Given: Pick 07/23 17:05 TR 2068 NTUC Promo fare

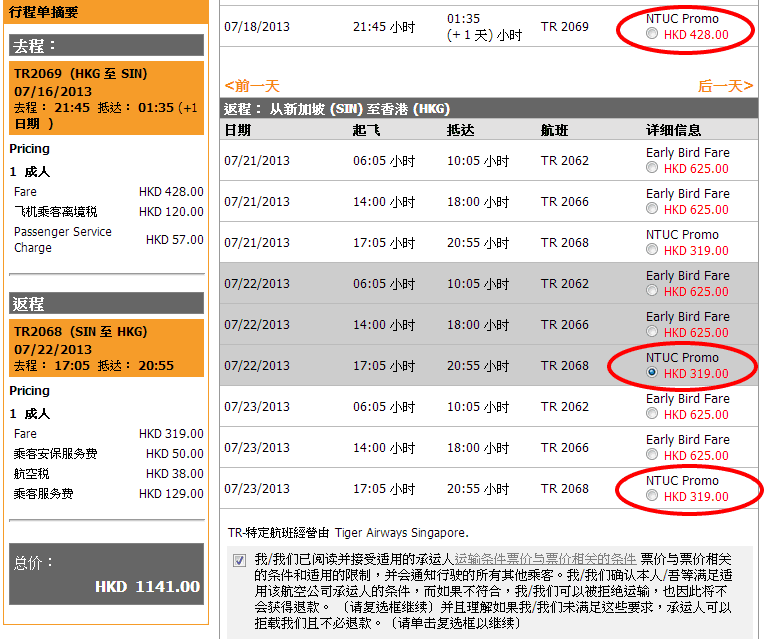Looking at the screenshot, I should click(x=652, y=496).
